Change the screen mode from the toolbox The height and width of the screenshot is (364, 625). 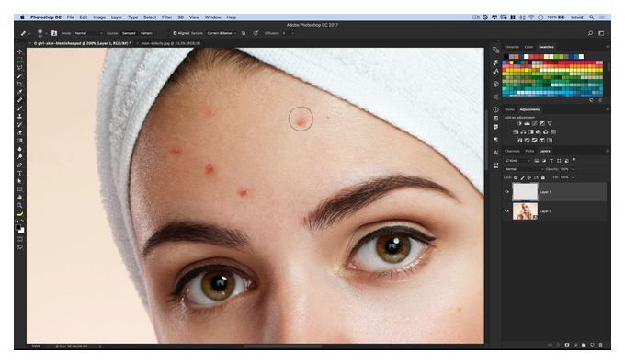(19, 246)
